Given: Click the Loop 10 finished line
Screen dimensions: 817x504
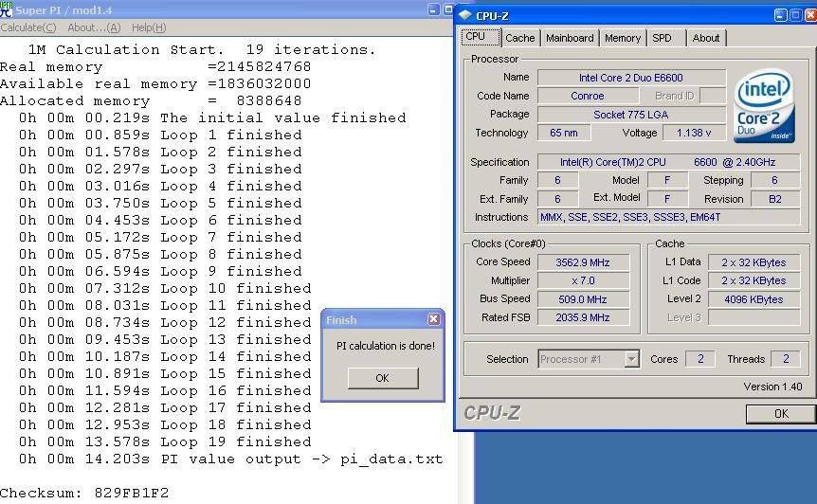Looking at the screenshot, I should [165, 288].
